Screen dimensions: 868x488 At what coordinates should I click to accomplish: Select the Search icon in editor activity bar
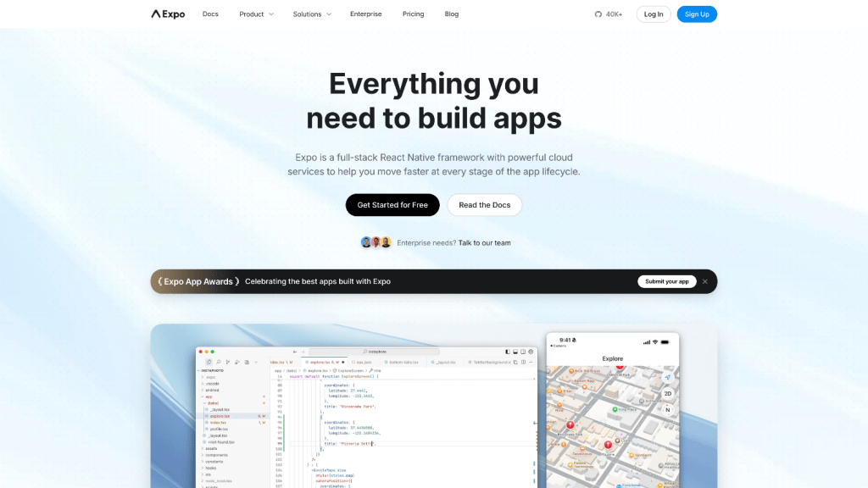point(218,363)
